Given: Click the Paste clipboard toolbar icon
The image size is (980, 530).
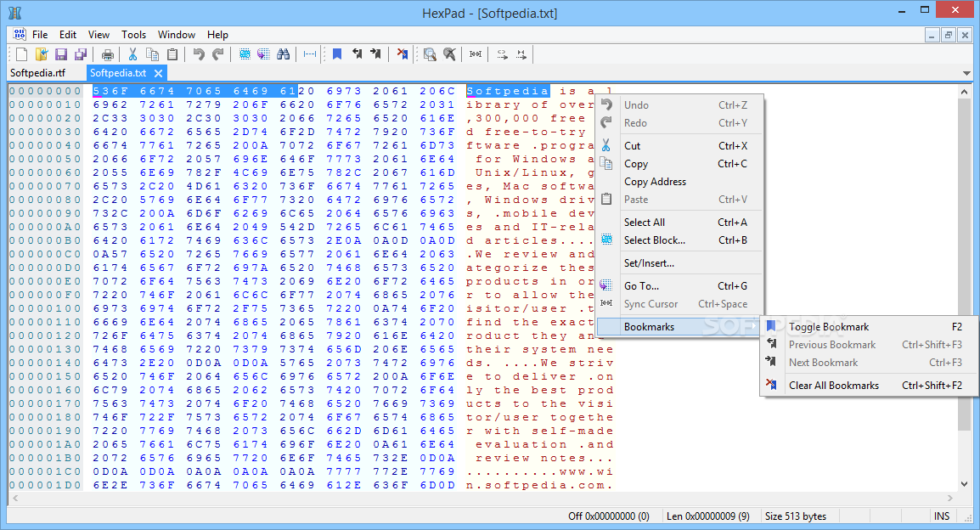Looking at the screenshot, I should 172,54.
